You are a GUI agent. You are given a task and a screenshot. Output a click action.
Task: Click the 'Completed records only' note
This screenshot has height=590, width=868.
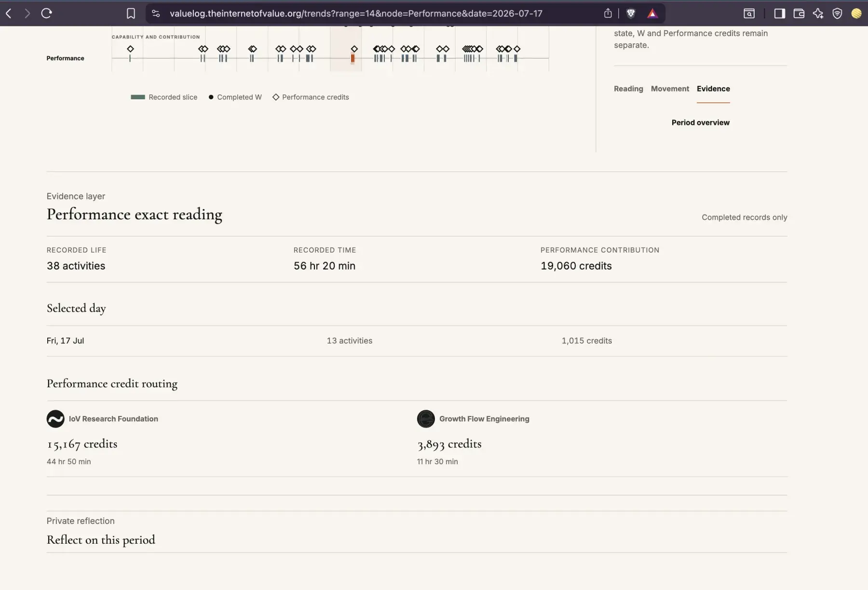pyautogui.click(x=744, y=217)
